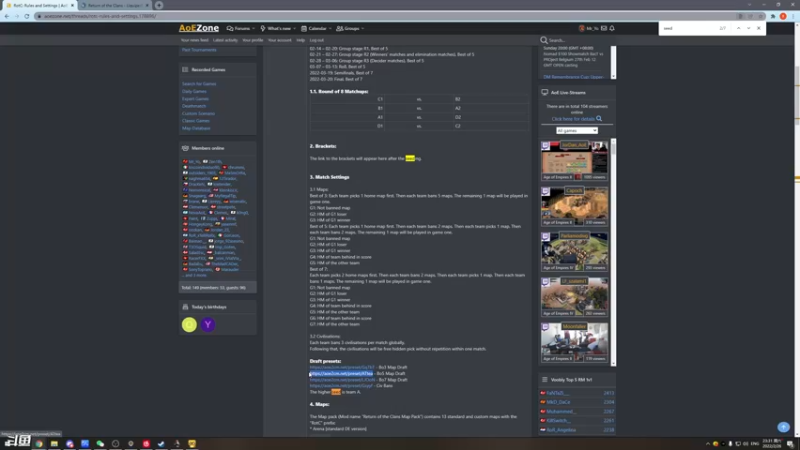Open the Voobly player rated 2267
This screenshot has height=450, width=800.
click(x=561, y=411)
